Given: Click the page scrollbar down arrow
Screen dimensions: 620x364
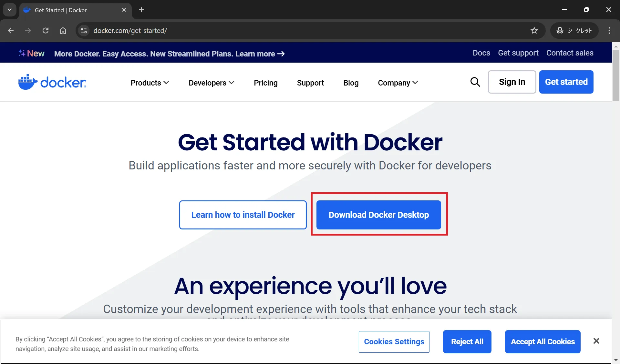Looking at the screenshot, I should 616,360.
